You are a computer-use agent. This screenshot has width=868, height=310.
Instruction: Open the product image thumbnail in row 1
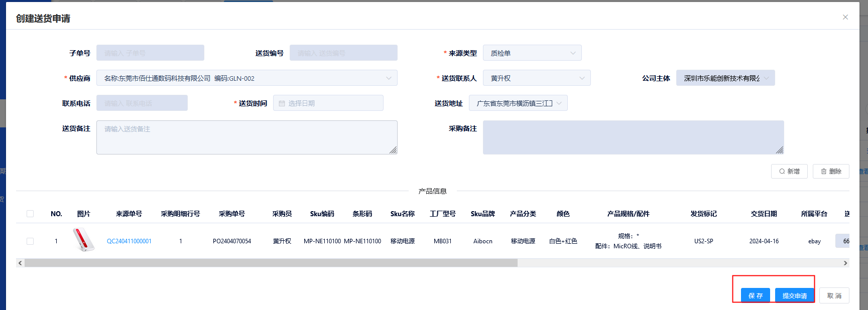[83, 240]
